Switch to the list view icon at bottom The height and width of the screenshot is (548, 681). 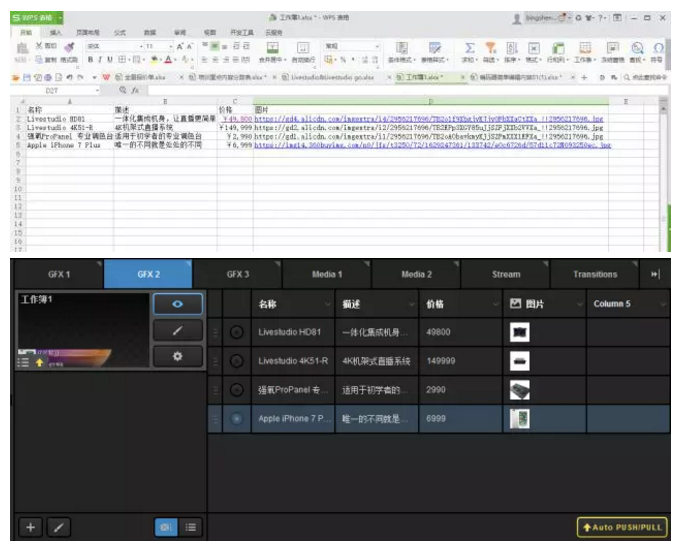190,527
